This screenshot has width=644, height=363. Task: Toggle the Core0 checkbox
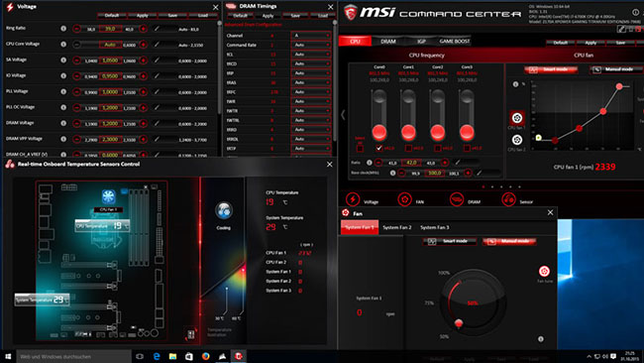coord(378,148)
